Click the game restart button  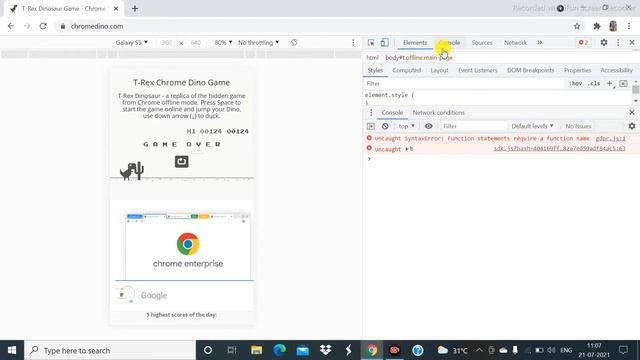pyautogui.click(x=182, y=161)
